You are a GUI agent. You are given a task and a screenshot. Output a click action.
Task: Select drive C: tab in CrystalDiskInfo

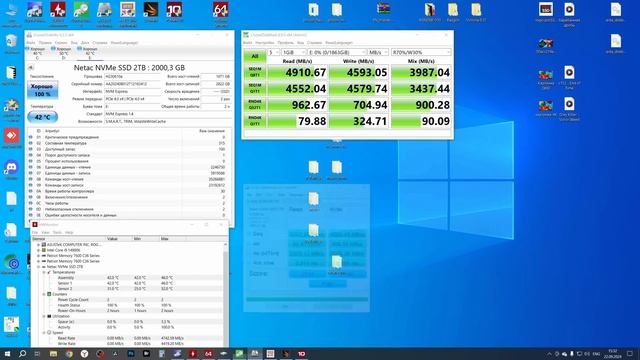coord(37,53)
